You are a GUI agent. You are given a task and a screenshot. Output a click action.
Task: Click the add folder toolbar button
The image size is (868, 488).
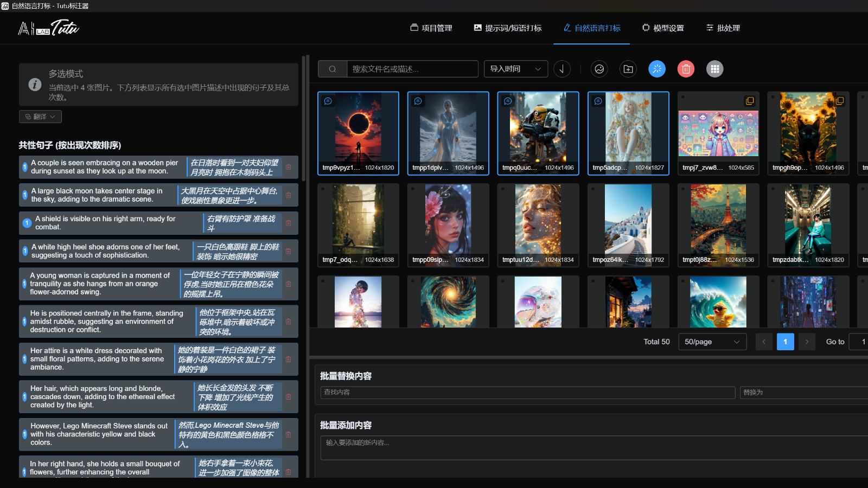pyautogui.click(x=628, y=69)
